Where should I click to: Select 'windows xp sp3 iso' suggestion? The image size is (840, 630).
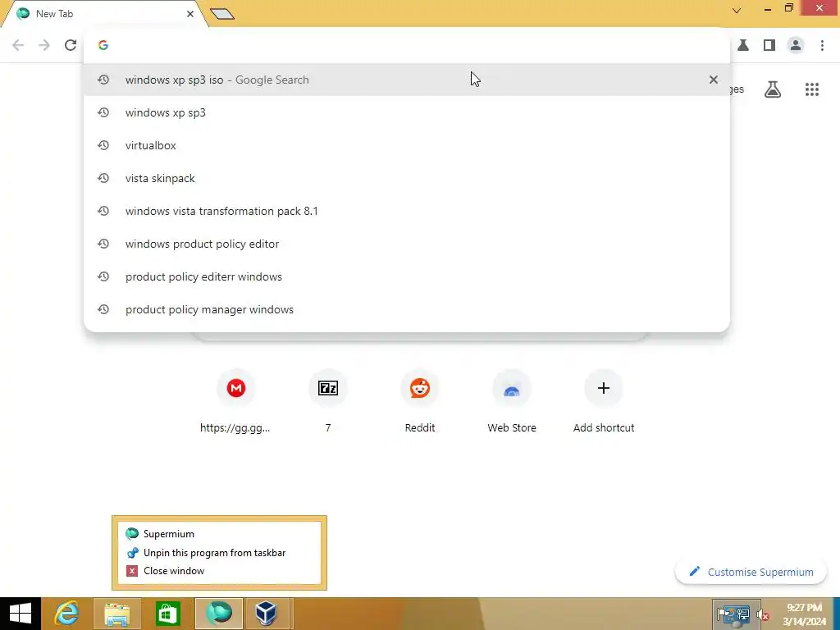point(407,80)
